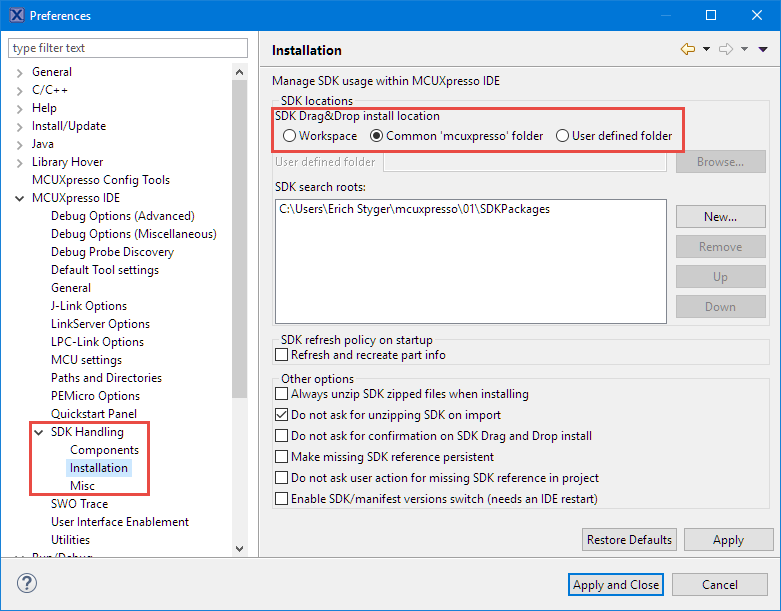Screen dimensions: 781x611
Task: Uncheck Do not ask for unzipping SDK on import
Action: 282,415
